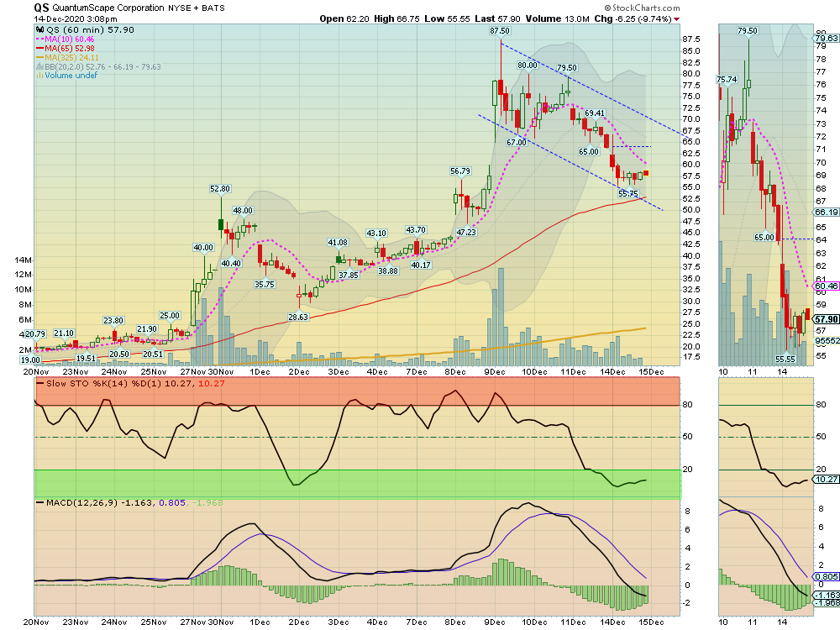Click the latest red candle marker on main chart
This screenshot has height=630, width=840.
tap(646, 173)
